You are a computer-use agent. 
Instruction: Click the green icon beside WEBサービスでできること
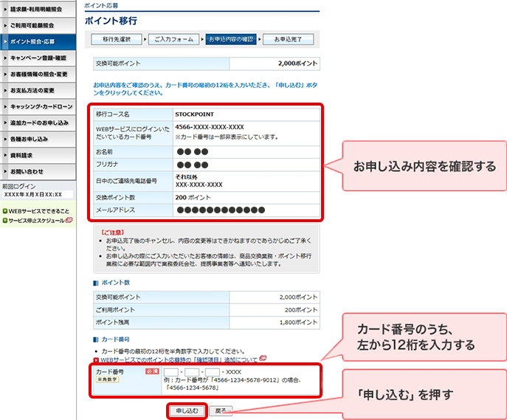(x=4, y=211)
